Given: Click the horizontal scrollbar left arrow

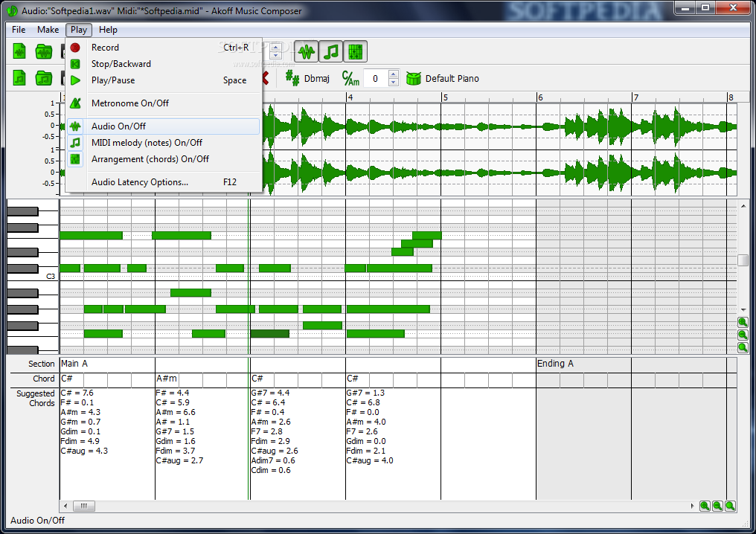Looking at the screenshot, I should pyautogui.click(x=66, y=506).
